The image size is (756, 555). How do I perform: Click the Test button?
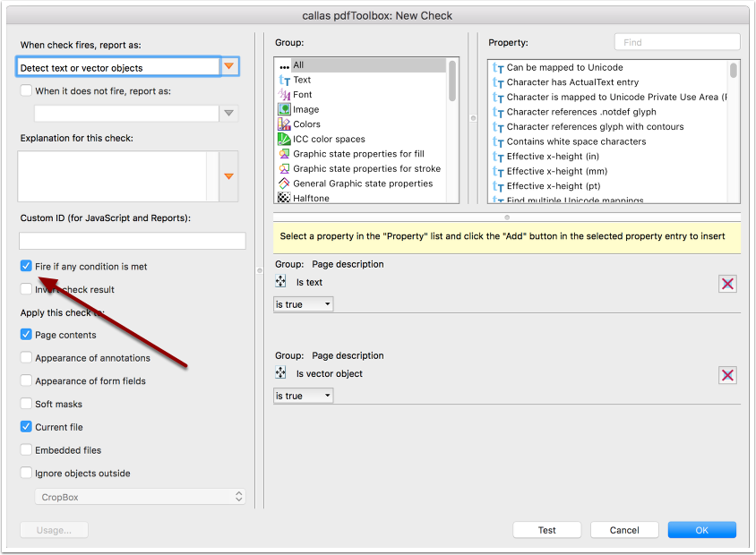coord(546,530)
